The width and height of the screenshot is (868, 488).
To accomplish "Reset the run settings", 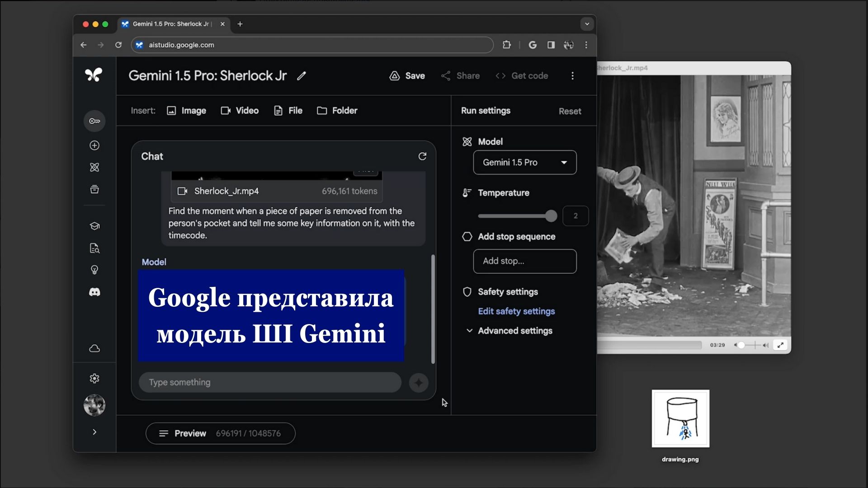I will pos(570,111).
